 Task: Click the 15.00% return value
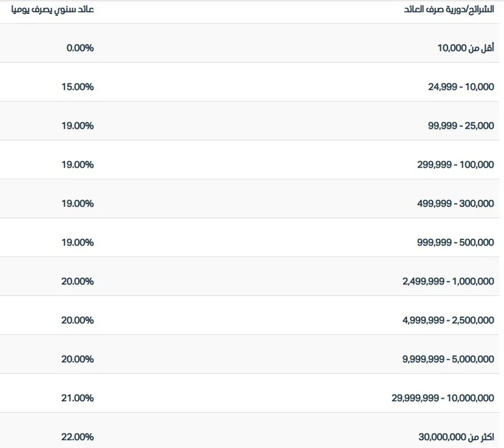pyautogui.click(x=78, y=87)
